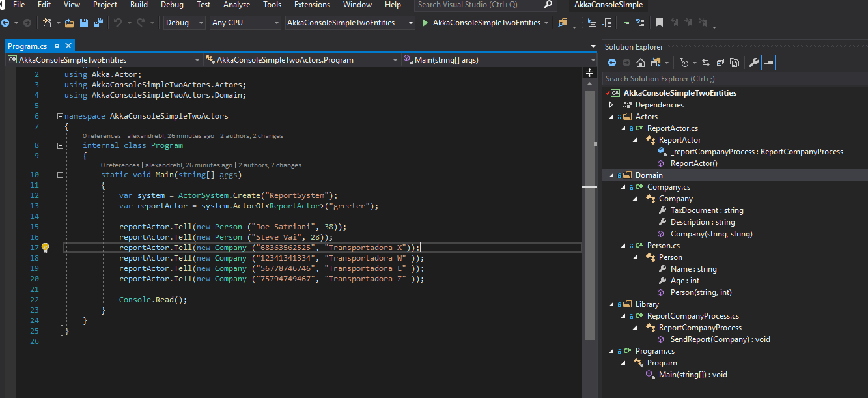
Task: Open the Debug configuration dropdown
Action: pyautogui.click(x=184, y=23)
